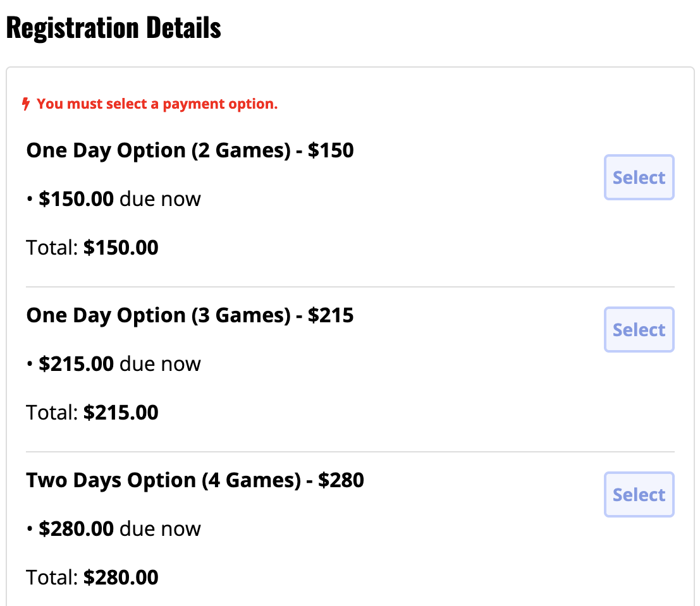This screenshot has height=606, width=700.
Task: Select the Two Days Option (4 Games) plan
Action: pos(639,495)
